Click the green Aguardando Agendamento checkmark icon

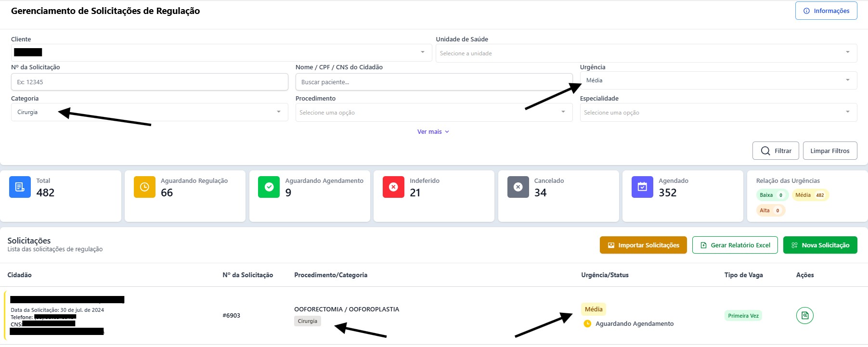[x=269, y=187]
